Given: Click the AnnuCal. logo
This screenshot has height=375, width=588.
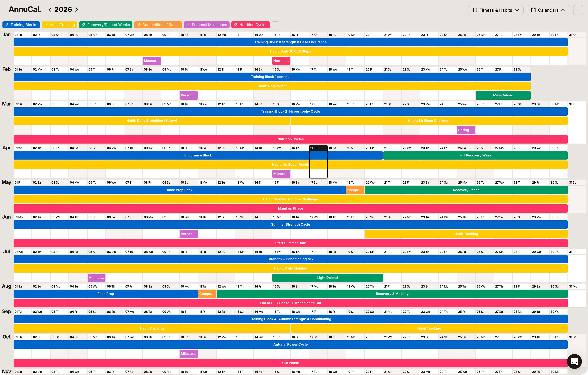Looking at the screenshot, I should (25, 10).
